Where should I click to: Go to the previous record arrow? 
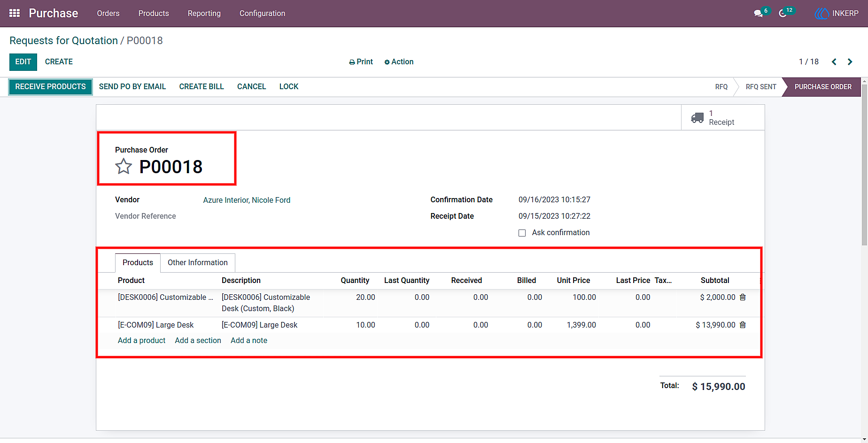point(834,62)
